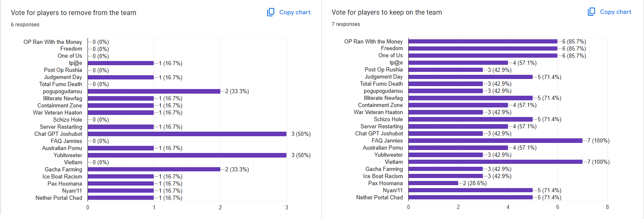Select the OP Ran With the Money keep bar
Viewport: 644px width, 219px height.
tap(483, 41)
